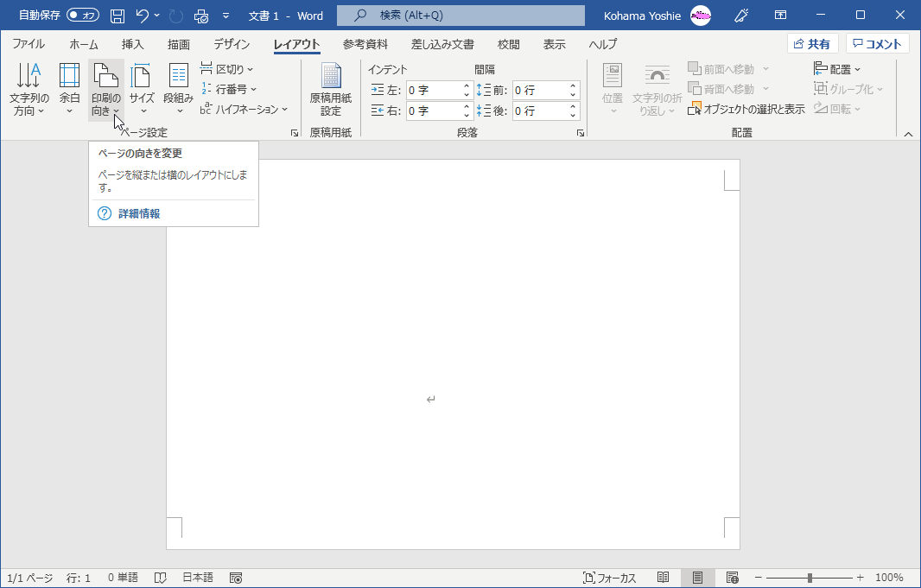
Task: Increase left indent with up stepper
Action: click(467, 86)
